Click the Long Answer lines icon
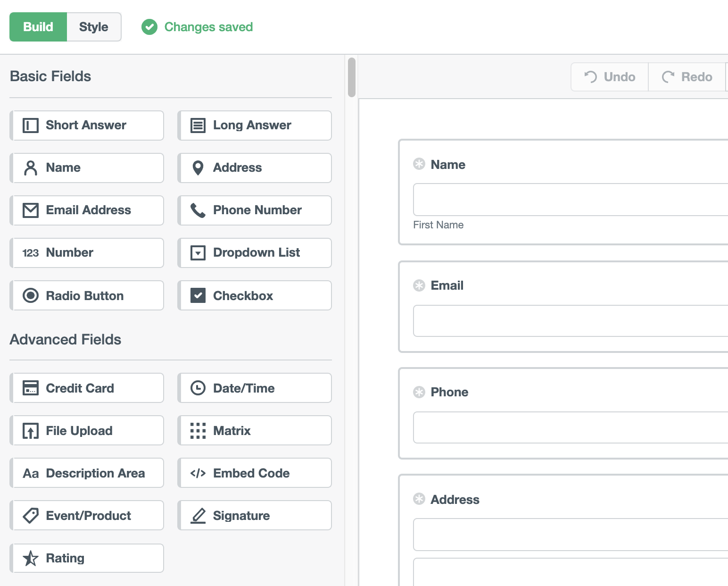 tap(198, 125)
